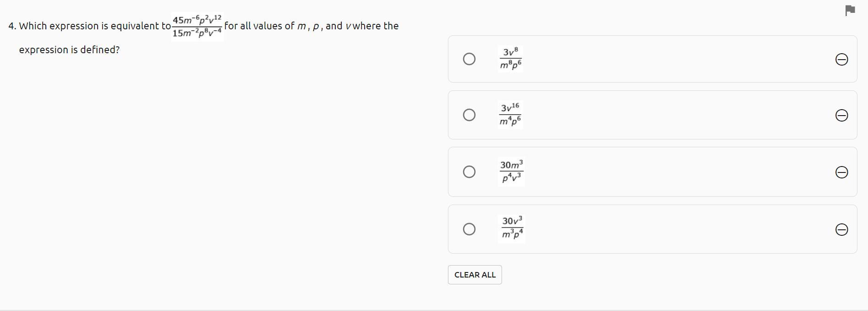This screenshot has width=868, height=311.
Task: Eliminate the 3v⁸/m⁸p⁶ answer choice icon
Action: click(x=841, y=60)
